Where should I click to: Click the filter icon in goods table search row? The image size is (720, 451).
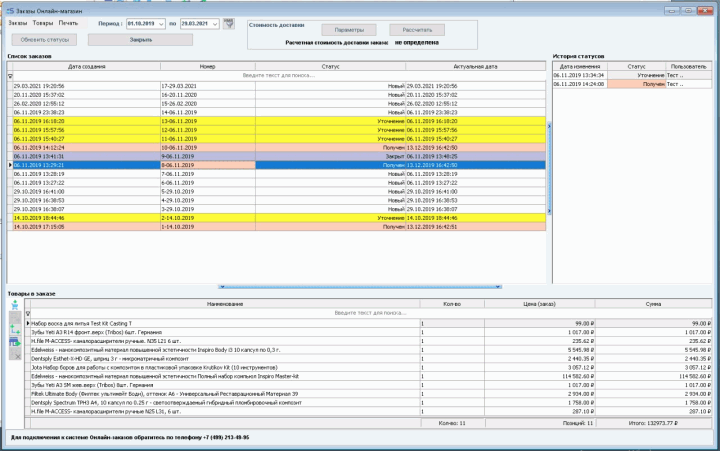27,313
